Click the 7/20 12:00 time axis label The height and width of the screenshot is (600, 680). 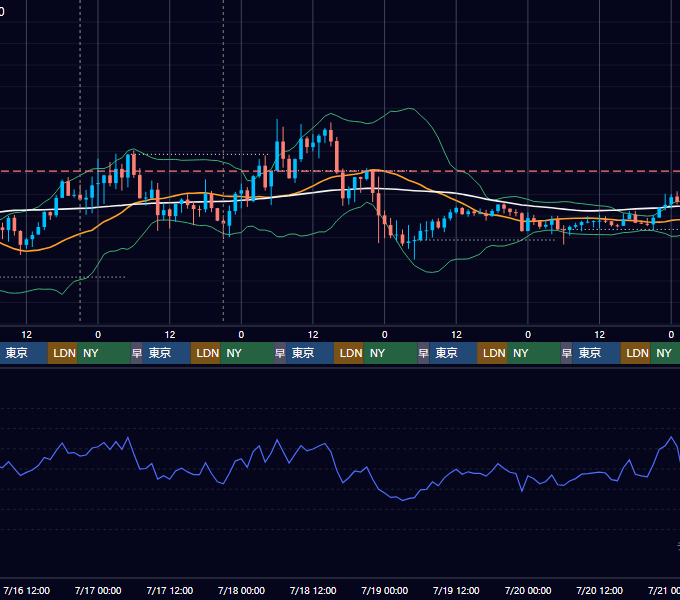coord(599,590)
